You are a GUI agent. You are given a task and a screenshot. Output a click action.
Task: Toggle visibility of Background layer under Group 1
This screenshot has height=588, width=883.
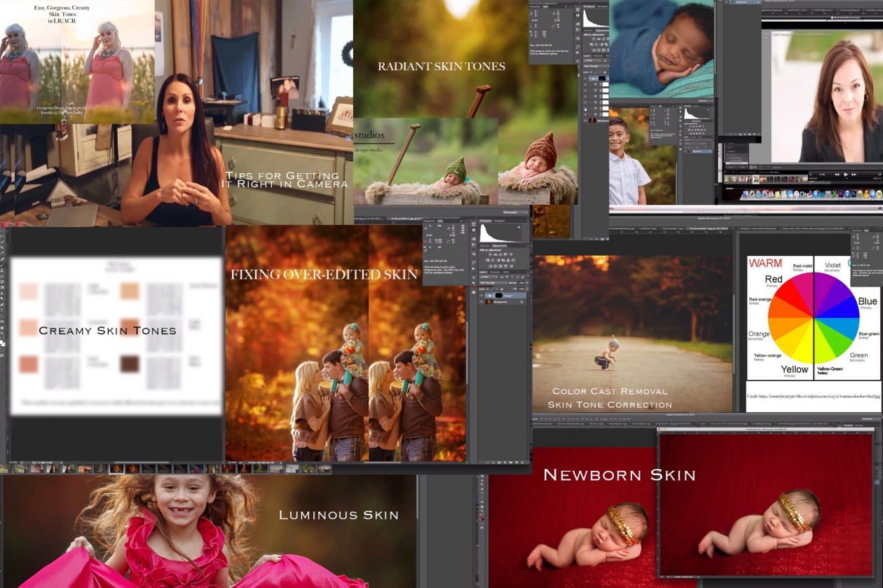click(x=481, y=302)
